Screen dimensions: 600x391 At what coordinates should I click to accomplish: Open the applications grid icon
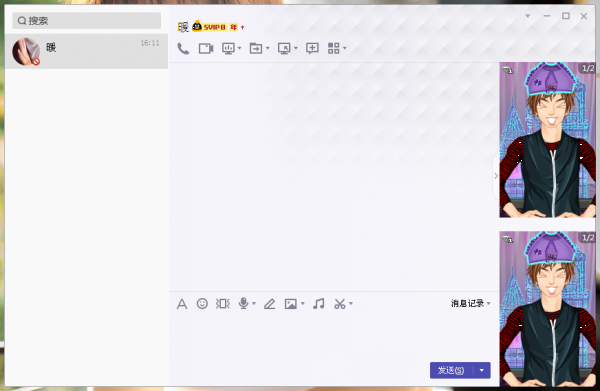334,48
